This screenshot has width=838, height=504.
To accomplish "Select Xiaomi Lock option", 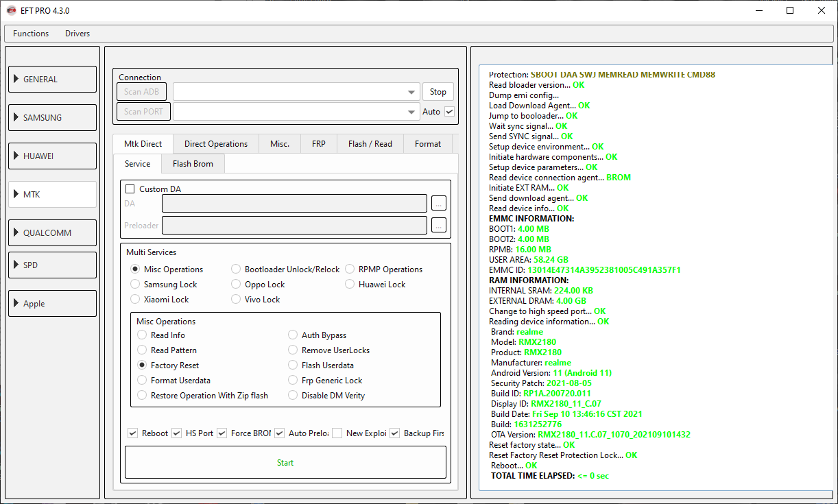I will click(x=135, y=300).
